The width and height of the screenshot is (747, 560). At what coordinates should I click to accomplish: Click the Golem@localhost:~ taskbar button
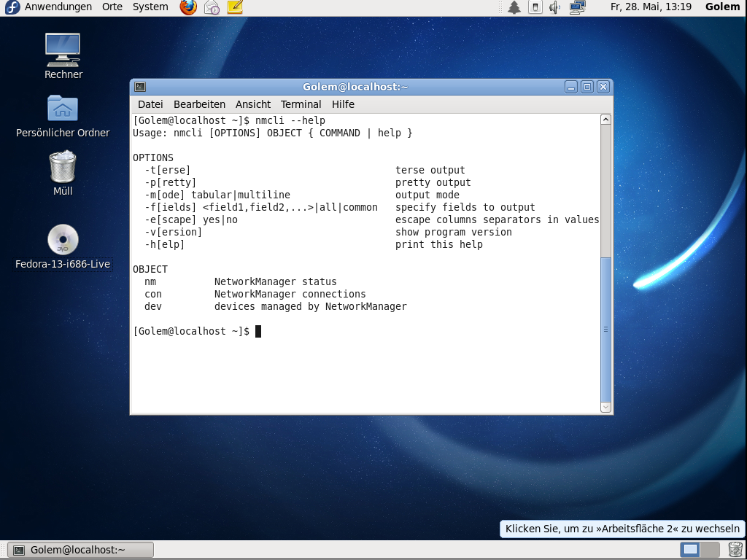click(80, 550)
